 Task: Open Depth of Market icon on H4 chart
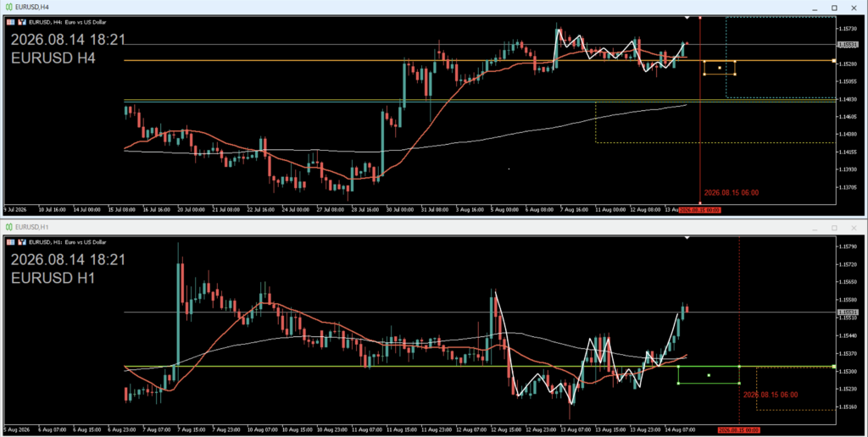coord(22,22)
